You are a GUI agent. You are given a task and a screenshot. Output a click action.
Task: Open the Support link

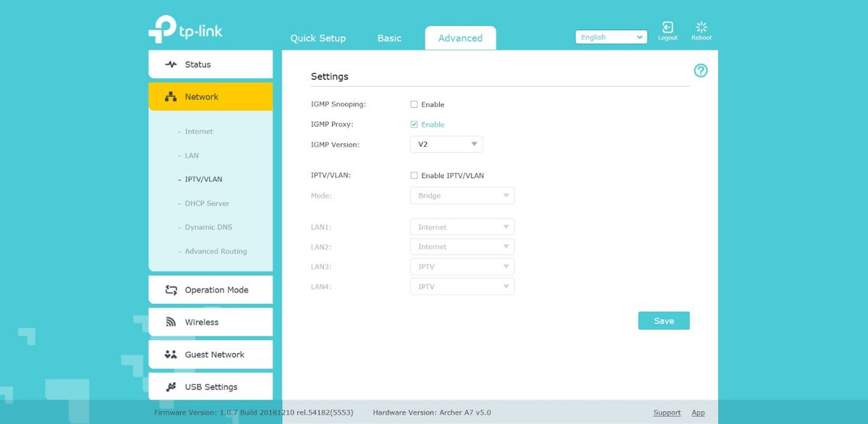click(x=666, y=412)
